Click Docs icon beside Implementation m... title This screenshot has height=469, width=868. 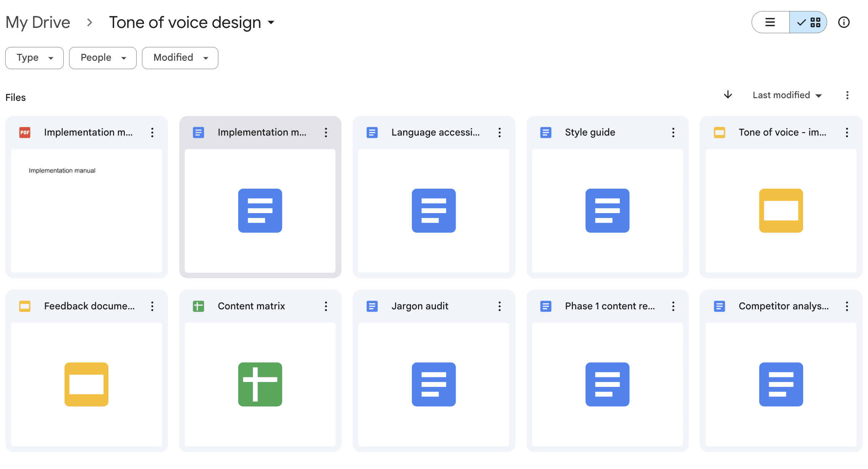[x=198, y=133]
